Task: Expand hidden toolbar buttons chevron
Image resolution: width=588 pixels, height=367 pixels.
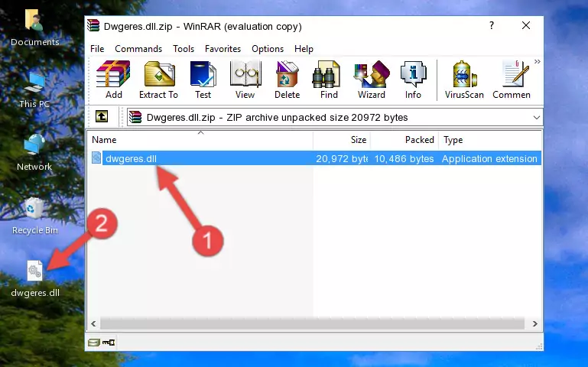Action: pos(538,61)
